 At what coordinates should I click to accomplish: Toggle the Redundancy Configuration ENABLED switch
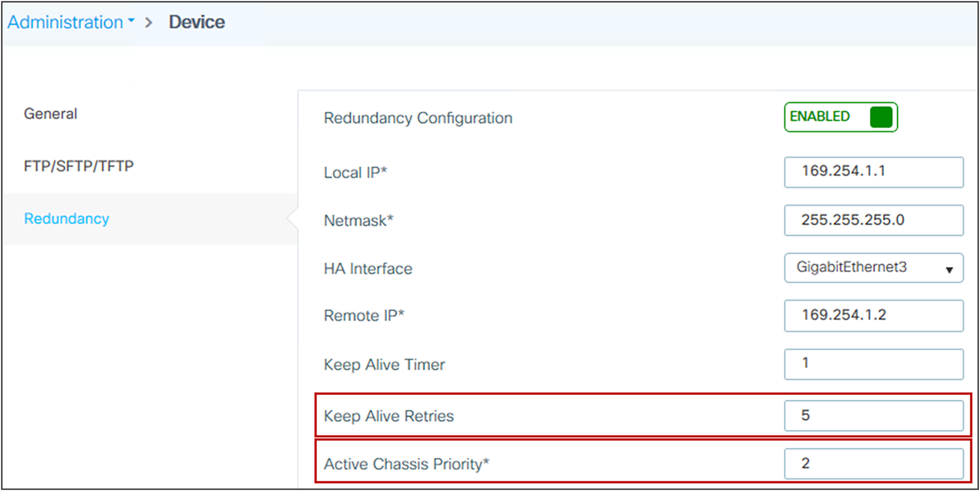point(841,117)
